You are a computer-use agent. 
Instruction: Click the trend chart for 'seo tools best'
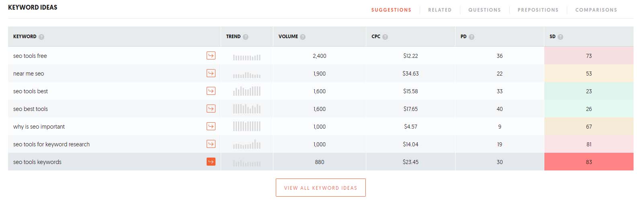click(247, 91)
